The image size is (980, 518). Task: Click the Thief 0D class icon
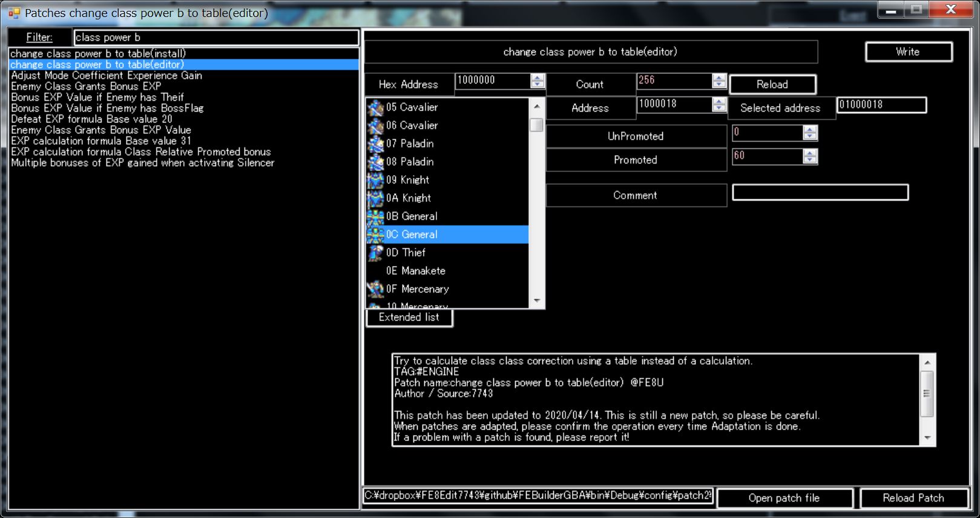tap(376, 253)
